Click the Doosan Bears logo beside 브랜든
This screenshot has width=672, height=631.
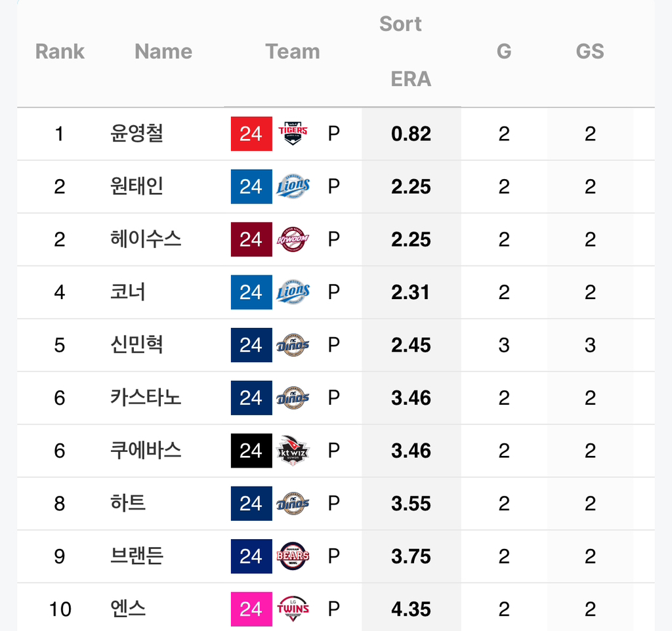click(x=293, y=556)
